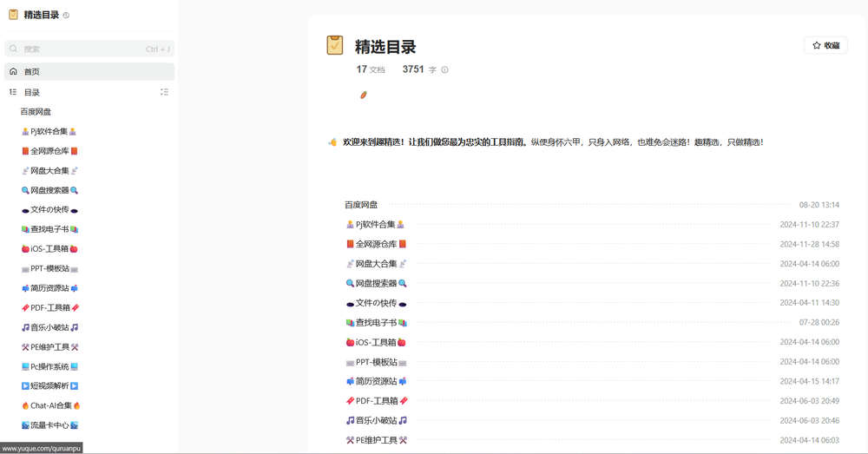
Task: Click the magnifier icon in search box
Action: (14, 49)
